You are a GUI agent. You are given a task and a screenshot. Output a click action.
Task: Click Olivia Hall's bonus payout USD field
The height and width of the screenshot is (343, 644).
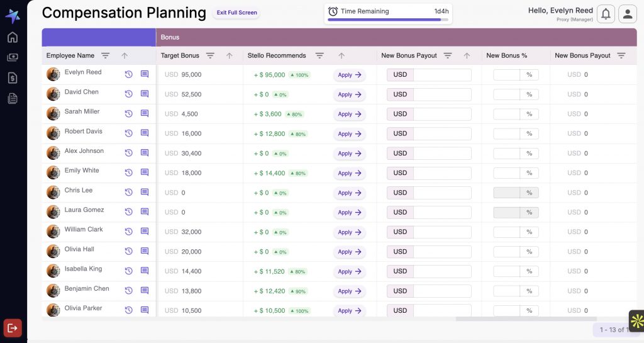point(442,252)
